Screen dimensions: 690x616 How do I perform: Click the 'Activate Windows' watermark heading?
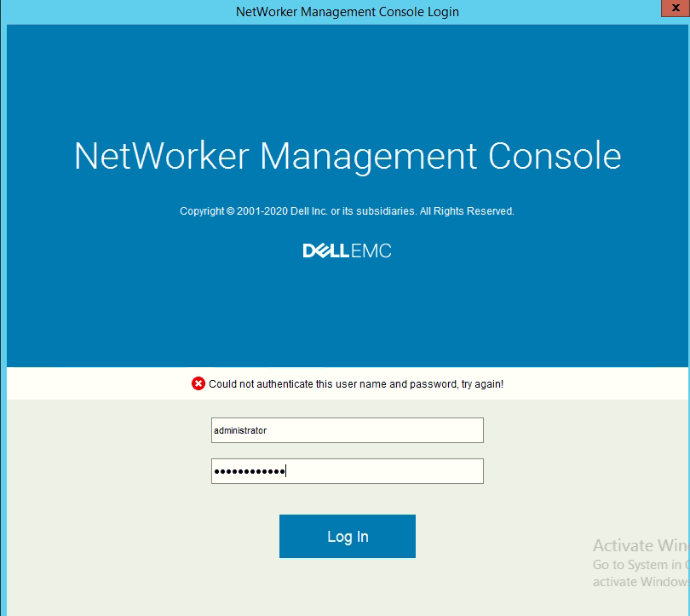tap(640, 545)
